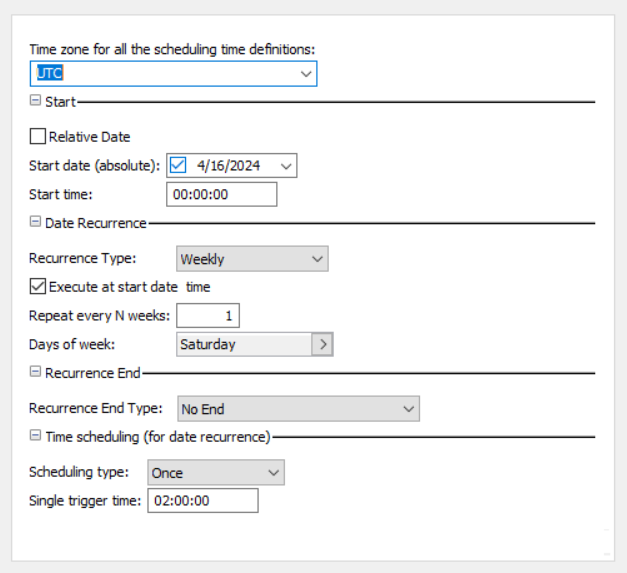Enable the Relative Date checkbox
The width and height of the screenshot is (627, 573).
(x=38, y=137)
